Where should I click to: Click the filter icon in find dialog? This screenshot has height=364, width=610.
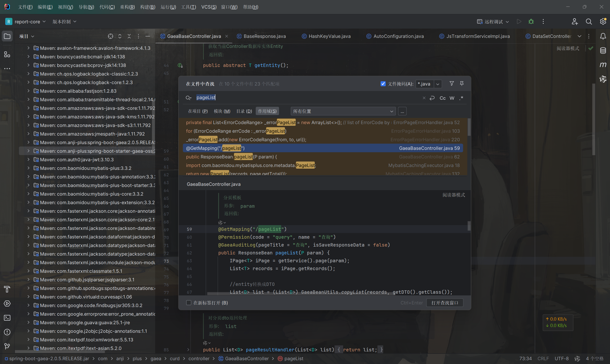[x=452, y=84]
